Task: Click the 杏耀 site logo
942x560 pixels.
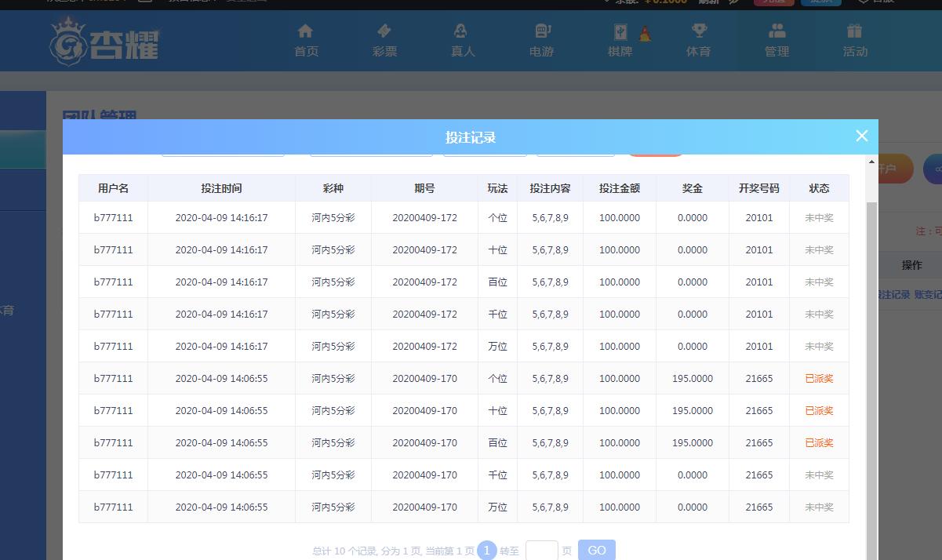Action: point(105,42)
